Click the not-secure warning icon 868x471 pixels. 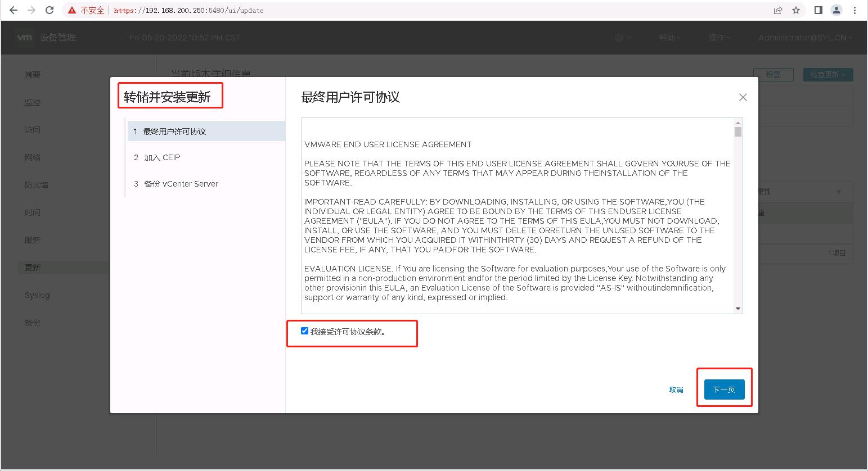[x=71, y=10]
